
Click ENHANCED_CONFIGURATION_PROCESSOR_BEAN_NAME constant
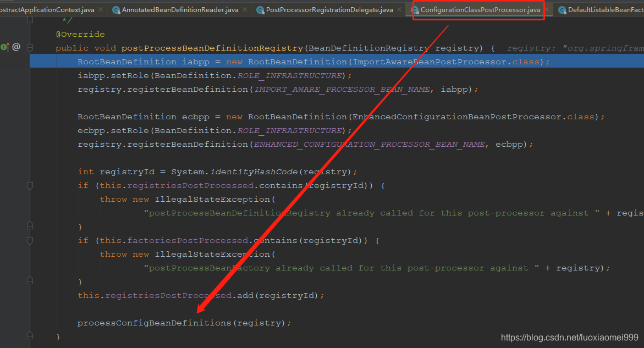[369, 145]
